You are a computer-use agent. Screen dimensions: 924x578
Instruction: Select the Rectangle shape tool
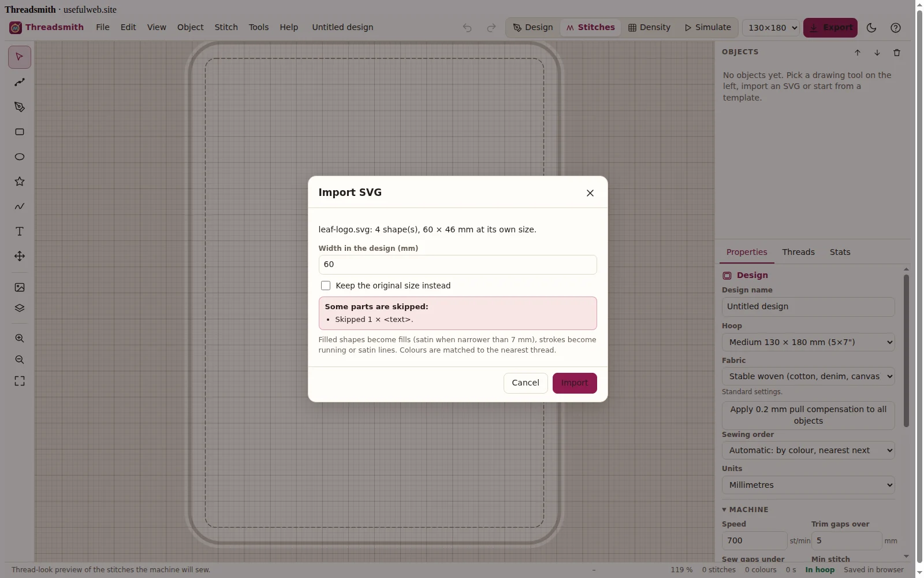[x=20, y=132]
